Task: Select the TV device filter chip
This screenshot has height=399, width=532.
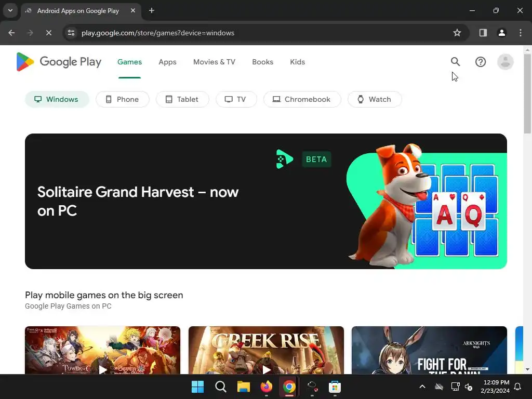Action: tap(236, 99)
